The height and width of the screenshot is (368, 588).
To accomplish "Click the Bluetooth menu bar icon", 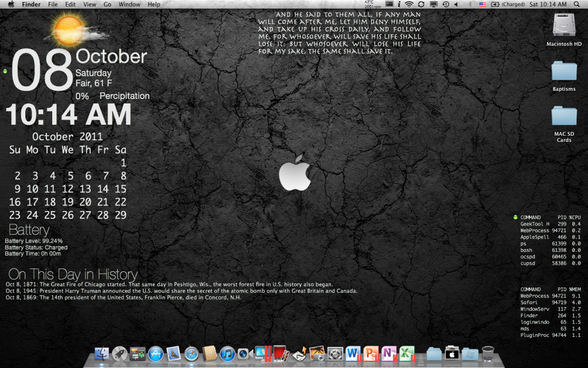I will 470,4.
